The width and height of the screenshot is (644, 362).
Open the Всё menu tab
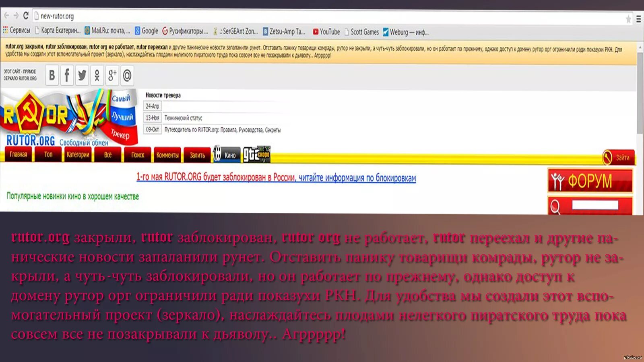108,155
